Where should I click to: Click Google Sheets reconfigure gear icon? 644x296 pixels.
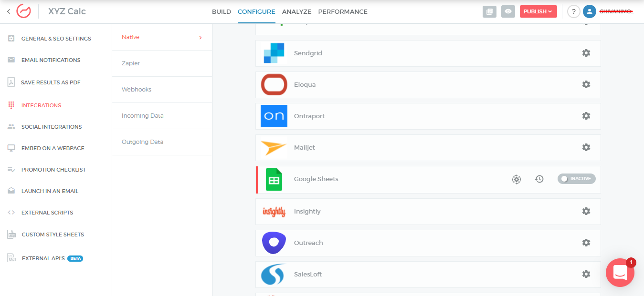pyautogui.click(x=517, y=179)
